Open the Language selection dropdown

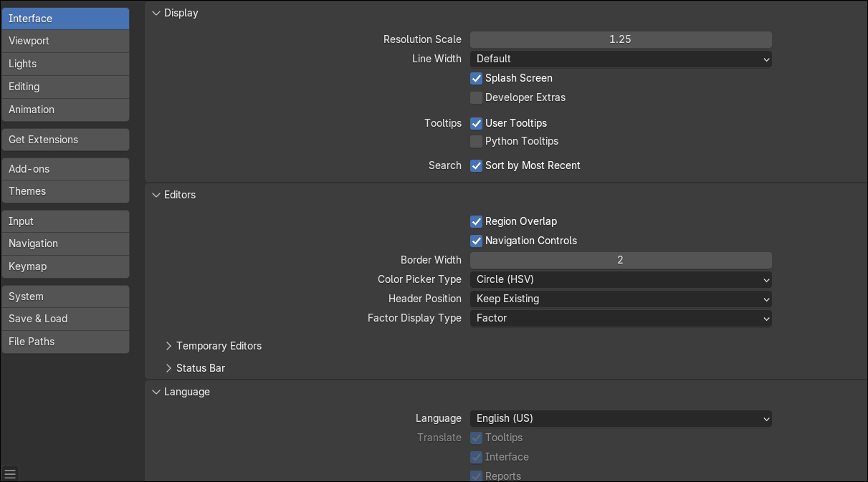coord(621,418)
